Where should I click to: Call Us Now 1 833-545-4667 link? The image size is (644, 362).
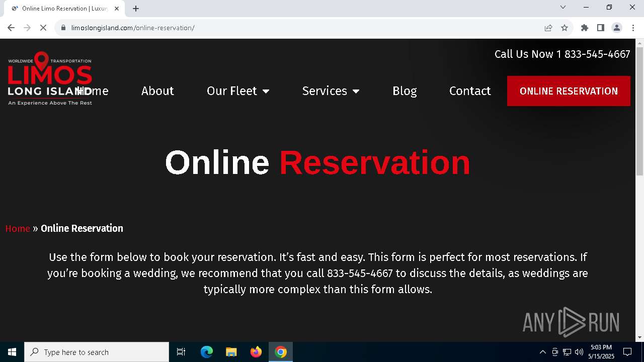pyautogui.click(x=562, y=54)
